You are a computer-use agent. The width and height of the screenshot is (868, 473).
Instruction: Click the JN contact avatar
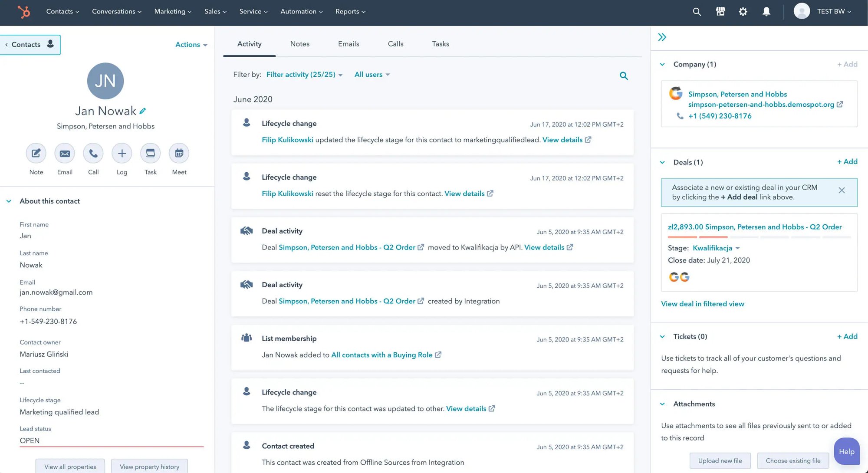[105, 81]
